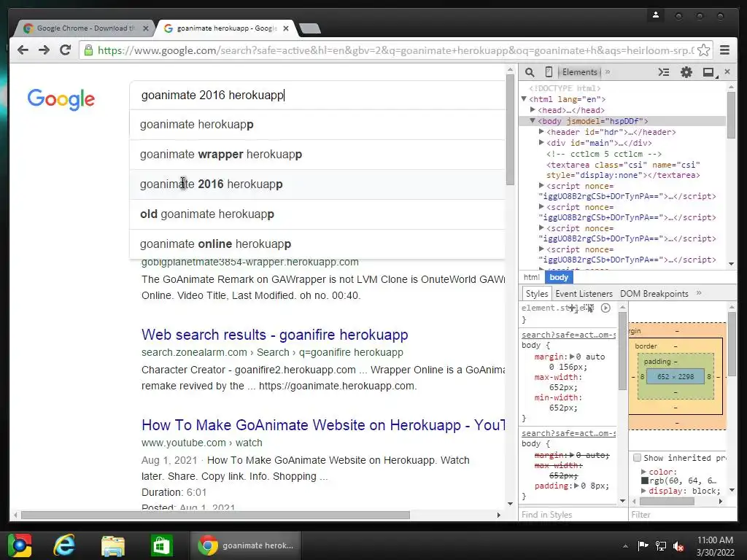Click the rgb(60, 64, 6… color swatch
747x560 pixels.
click(x=645, y=481)
